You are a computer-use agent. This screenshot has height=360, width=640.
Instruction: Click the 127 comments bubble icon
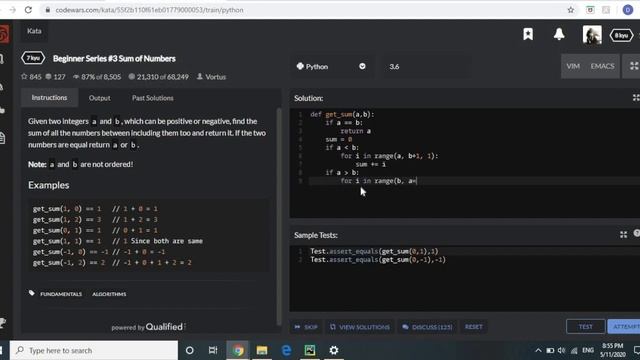[x=48, y=77]
